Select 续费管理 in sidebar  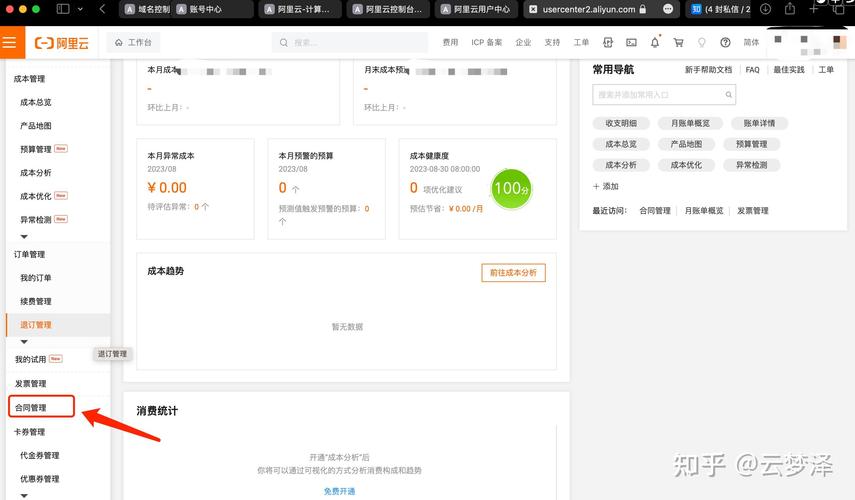(x=35, y=302)
